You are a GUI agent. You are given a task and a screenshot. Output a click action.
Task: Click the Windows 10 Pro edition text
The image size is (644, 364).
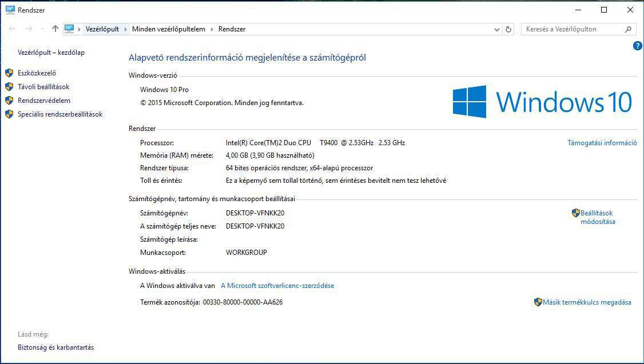tap(164, 90)
